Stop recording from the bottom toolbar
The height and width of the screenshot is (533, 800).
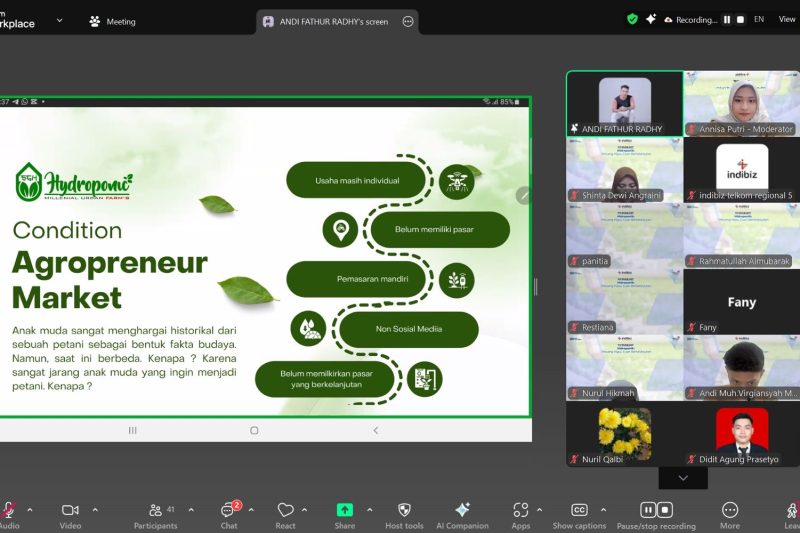pos(665,510)
